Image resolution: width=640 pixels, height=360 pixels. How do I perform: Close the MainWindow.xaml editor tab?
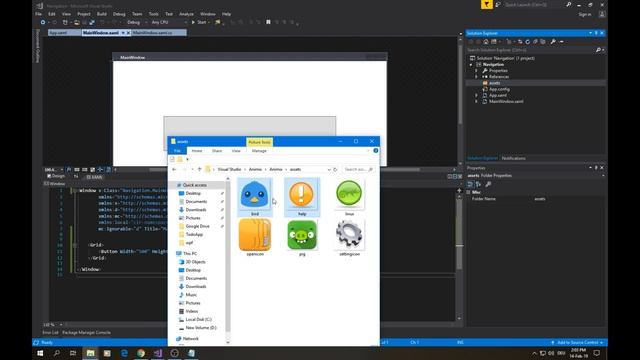coord(128,33)
